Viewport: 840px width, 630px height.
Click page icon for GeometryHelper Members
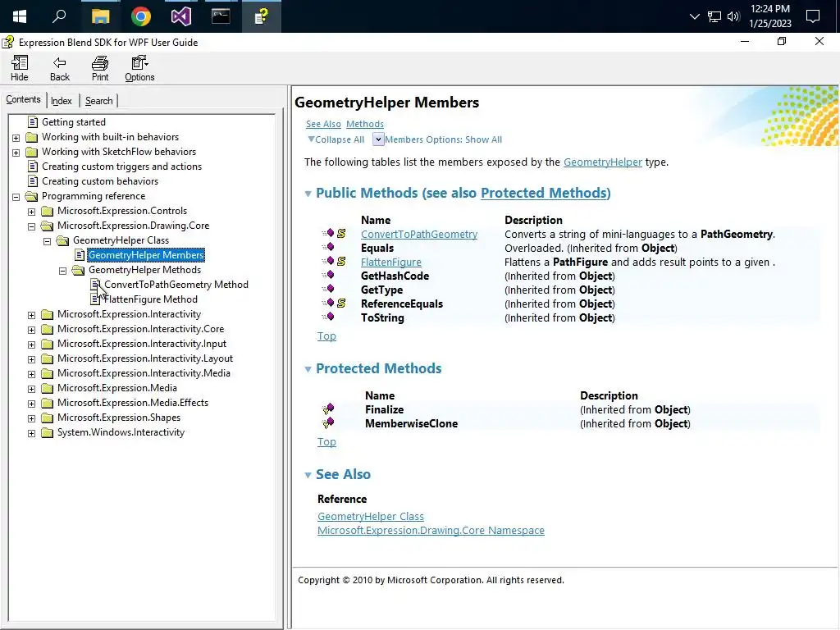tap(80, 255)
